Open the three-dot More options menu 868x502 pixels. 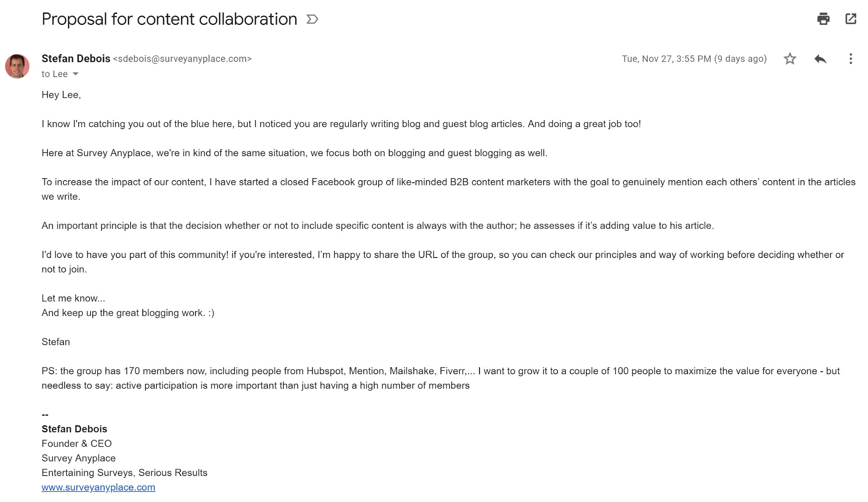851,59
